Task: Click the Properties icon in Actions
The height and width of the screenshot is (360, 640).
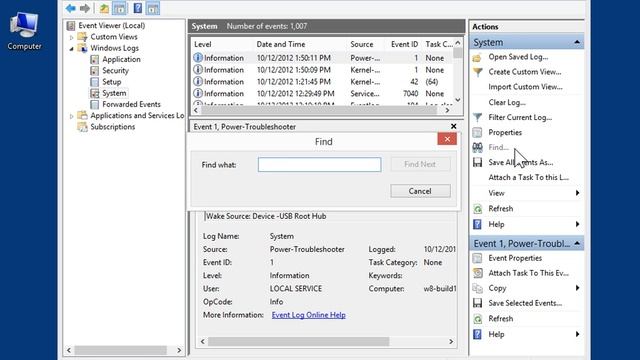Action: point(477,133)
